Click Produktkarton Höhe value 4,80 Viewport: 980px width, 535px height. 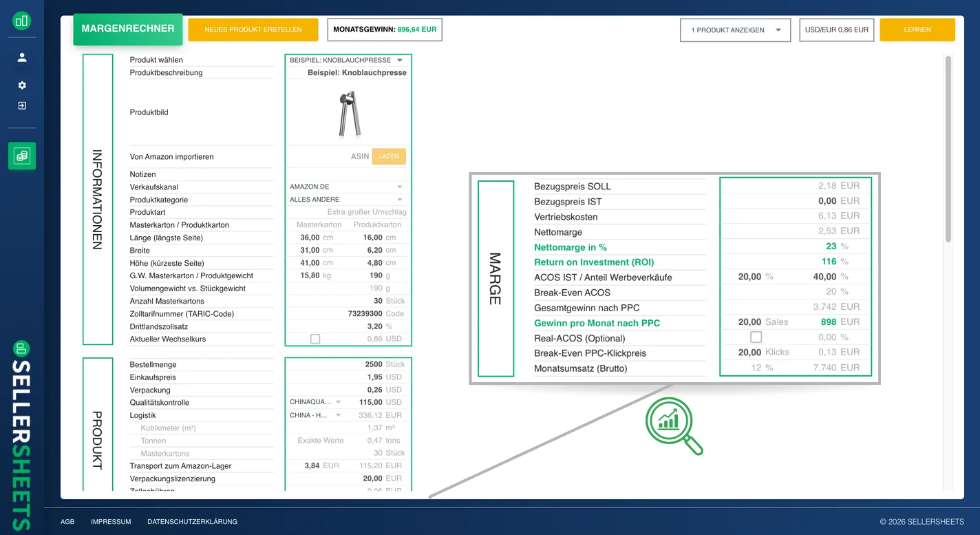pyautogui.click(x=375, y=263)
